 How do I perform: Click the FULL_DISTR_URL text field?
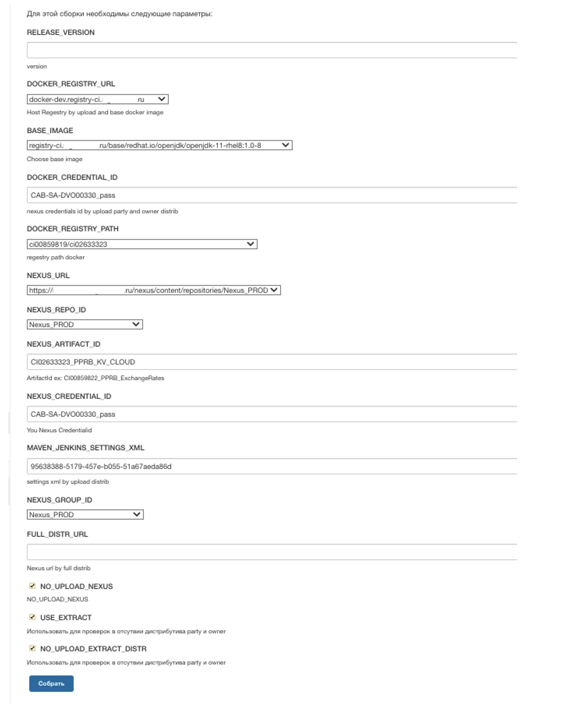271,552
